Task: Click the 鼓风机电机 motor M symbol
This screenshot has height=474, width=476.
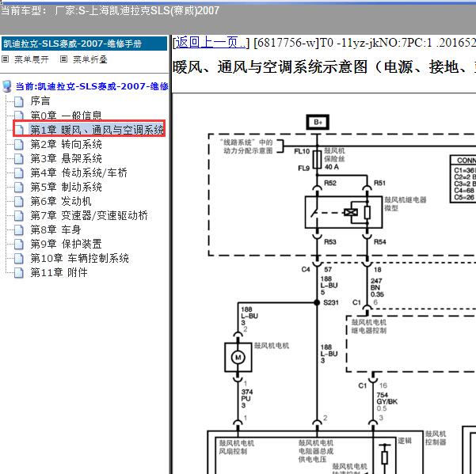Action: (238, 357)
